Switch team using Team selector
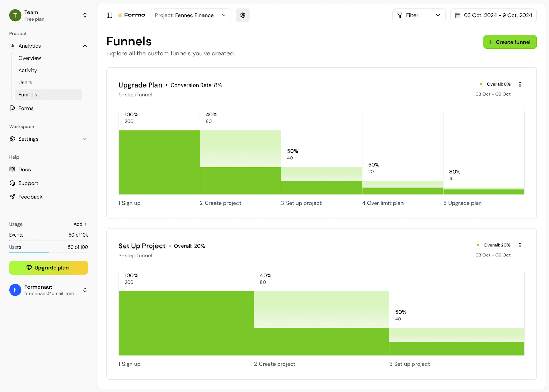This screenshot has height=392, width=549. pyautogui.click(x=48, y=15)
